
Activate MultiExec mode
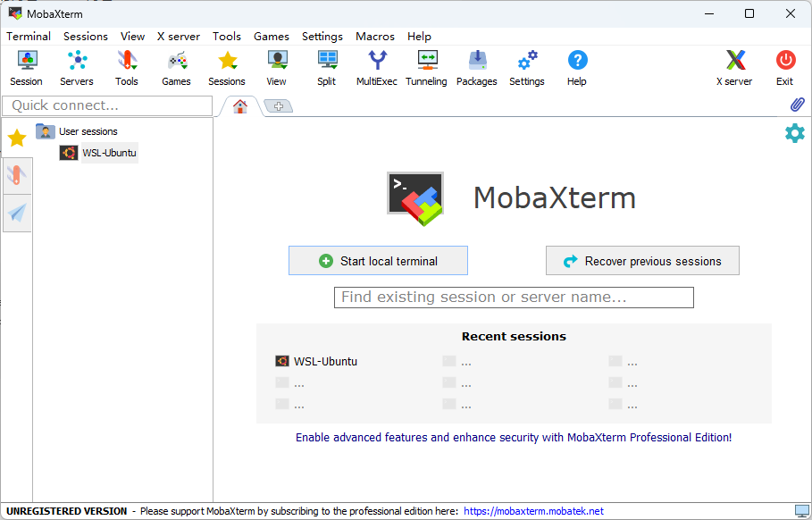(x=376, y=67)
